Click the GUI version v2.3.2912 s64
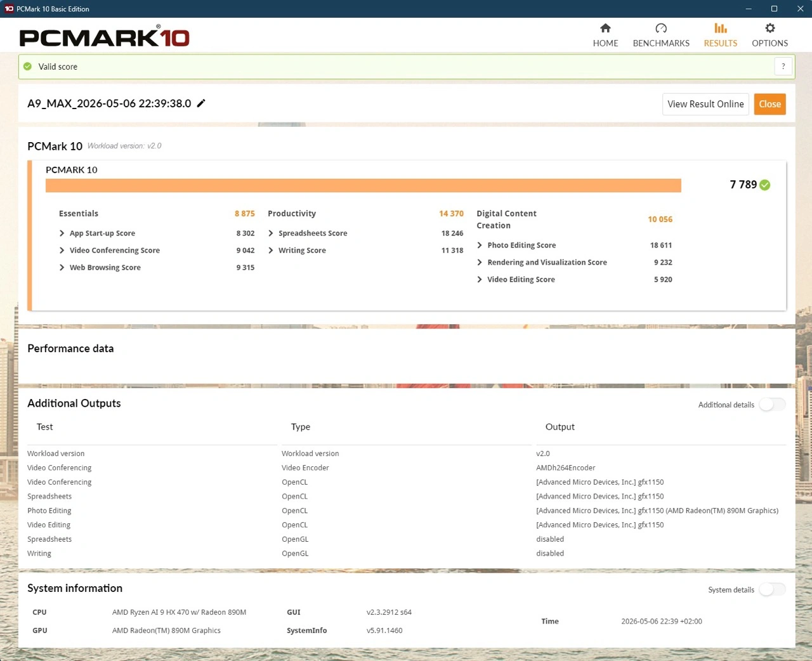Image resolution: width=812 pixels, height=661 pixels. click(389, 613)
